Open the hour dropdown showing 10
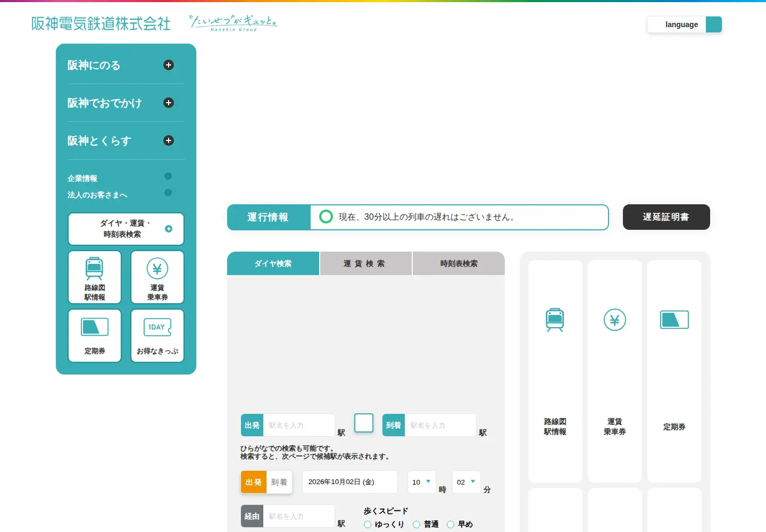 point(422,482)
